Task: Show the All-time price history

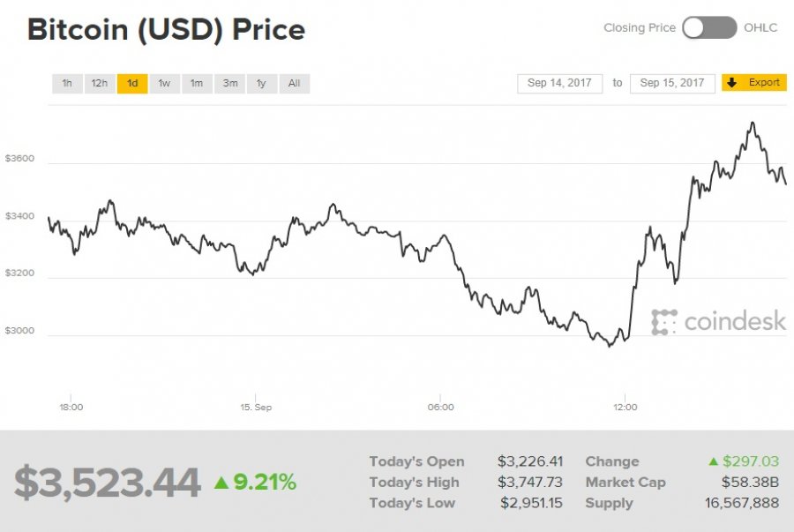Action: point(294,83)
